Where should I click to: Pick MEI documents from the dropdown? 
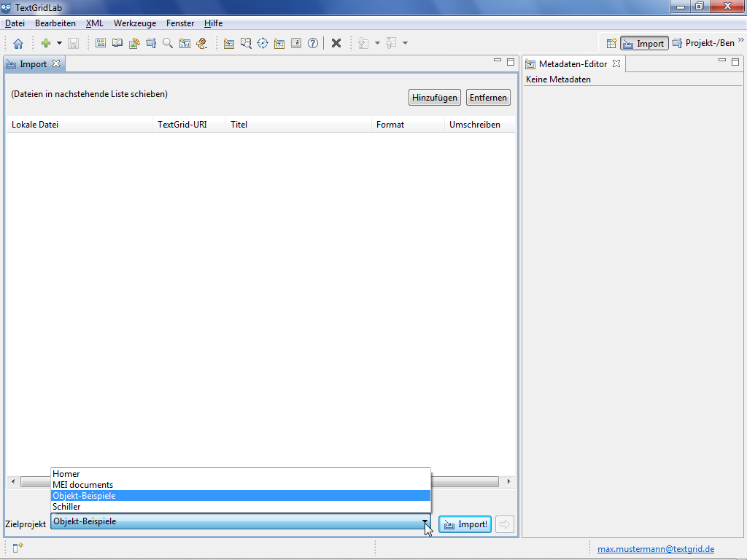click(83, 485)
